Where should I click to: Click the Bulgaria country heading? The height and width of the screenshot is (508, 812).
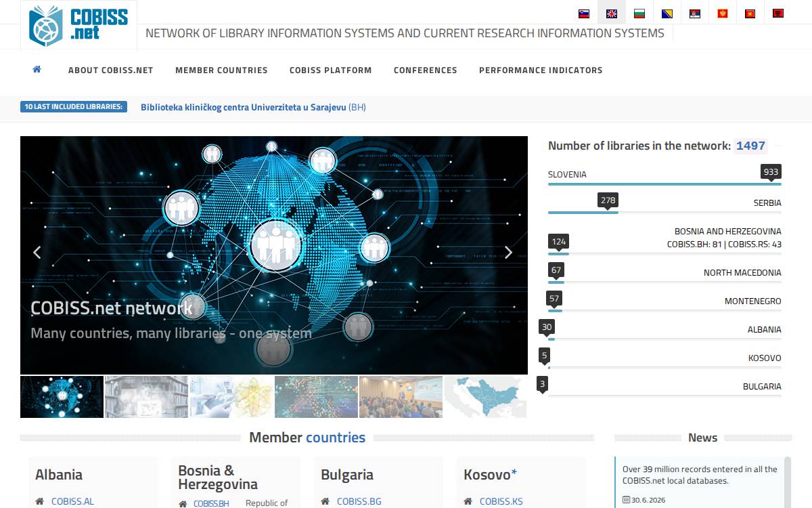[347, 475]
